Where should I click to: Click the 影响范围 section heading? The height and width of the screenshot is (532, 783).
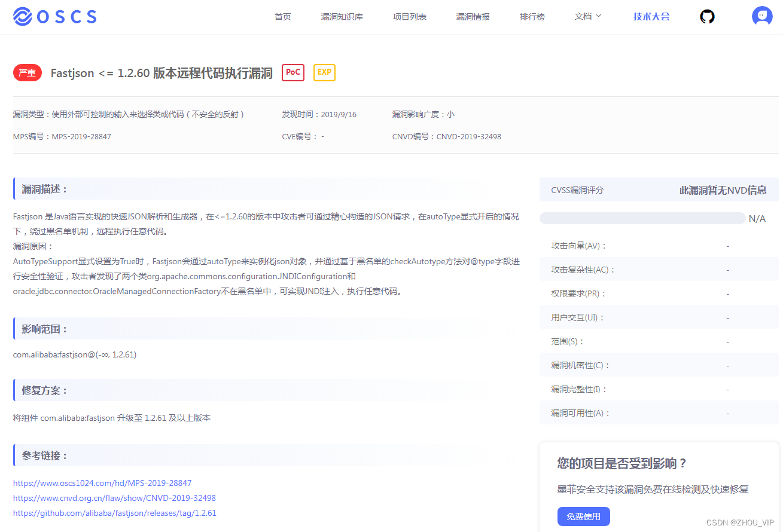coord(45,329)
